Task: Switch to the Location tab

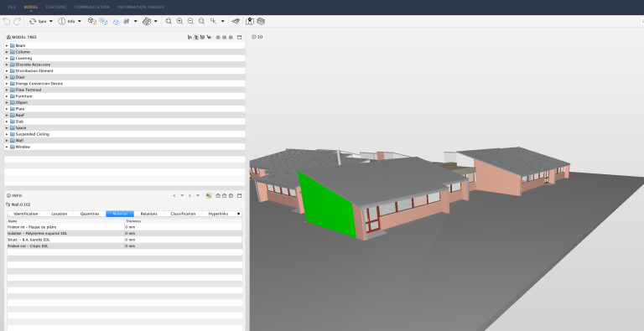Action: (x=60, y=214)
